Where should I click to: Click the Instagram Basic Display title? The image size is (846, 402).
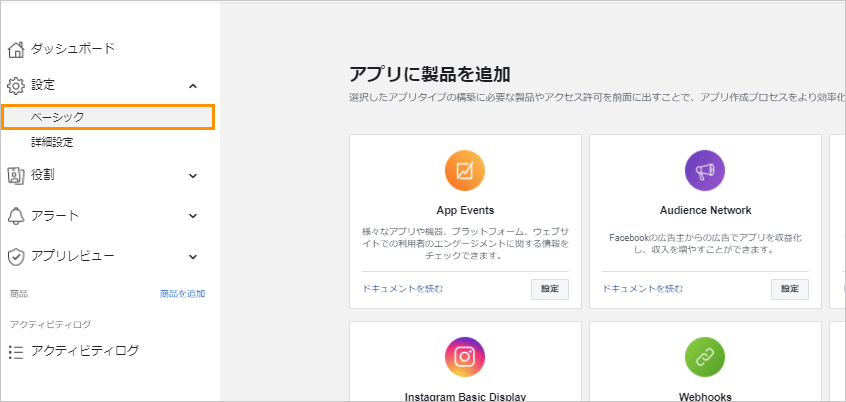tap(465, 397)
